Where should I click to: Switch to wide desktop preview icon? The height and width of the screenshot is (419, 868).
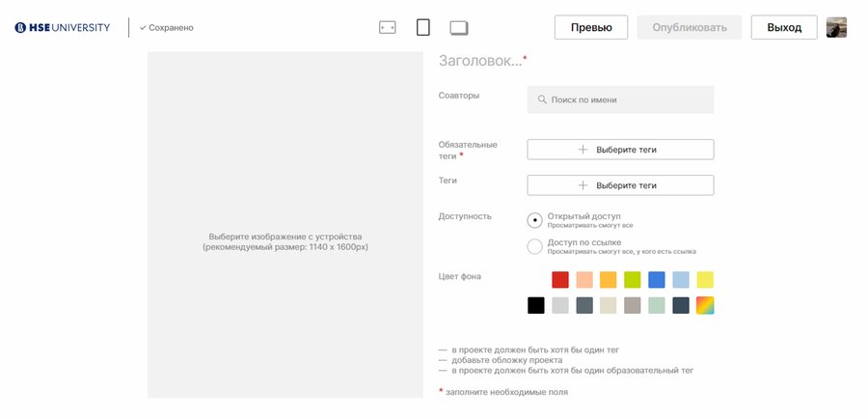[x=388, y=27]
